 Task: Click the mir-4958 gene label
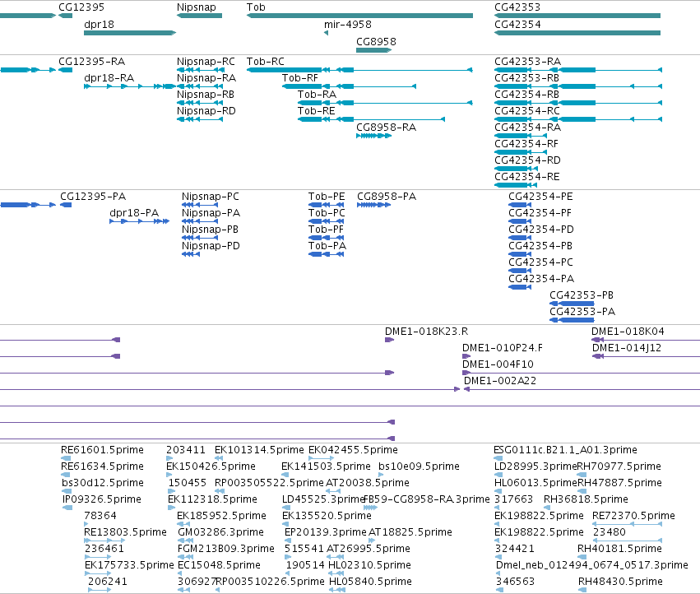[x=348, y=25]
